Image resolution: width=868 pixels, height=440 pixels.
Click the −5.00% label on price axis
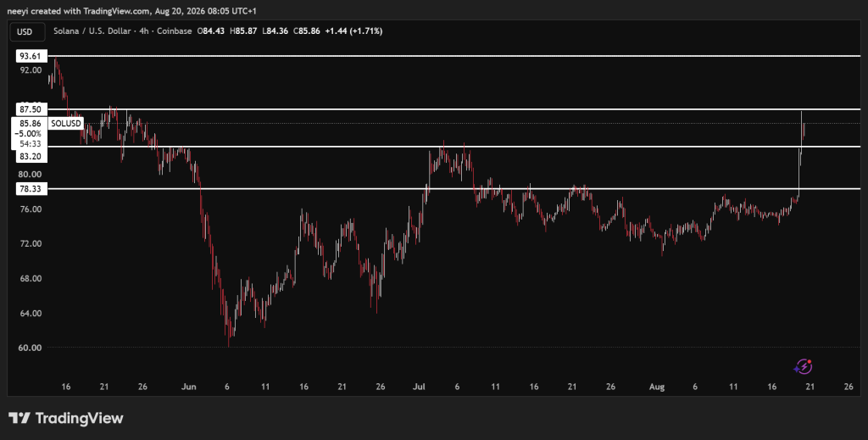(28, 134)
